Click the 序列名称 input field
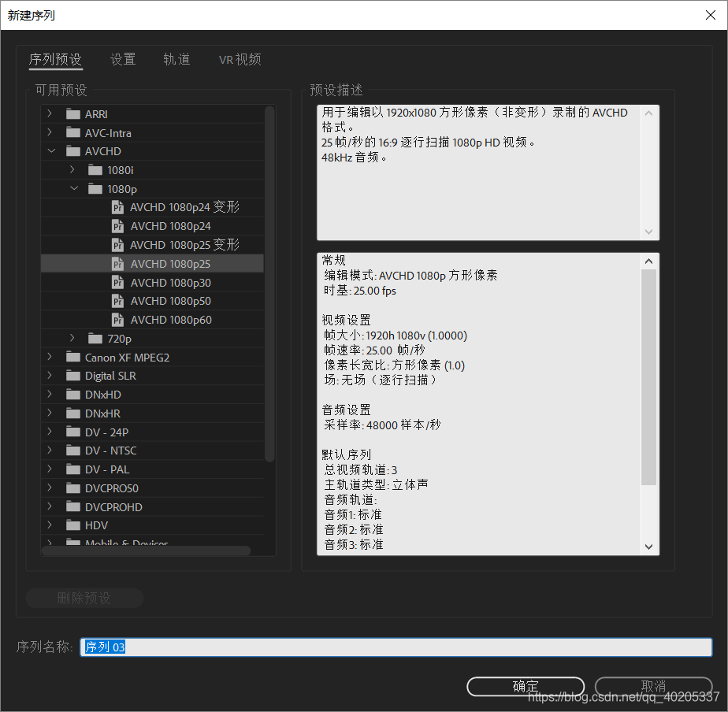Viewport: 728px width, 712px height. point(396,647)
